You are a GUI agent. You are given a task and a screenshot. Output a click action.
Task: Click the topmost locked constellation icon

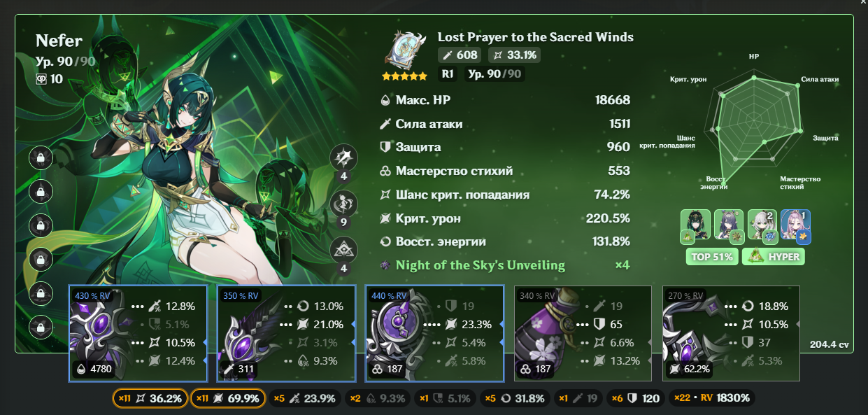tap(41, 157)
